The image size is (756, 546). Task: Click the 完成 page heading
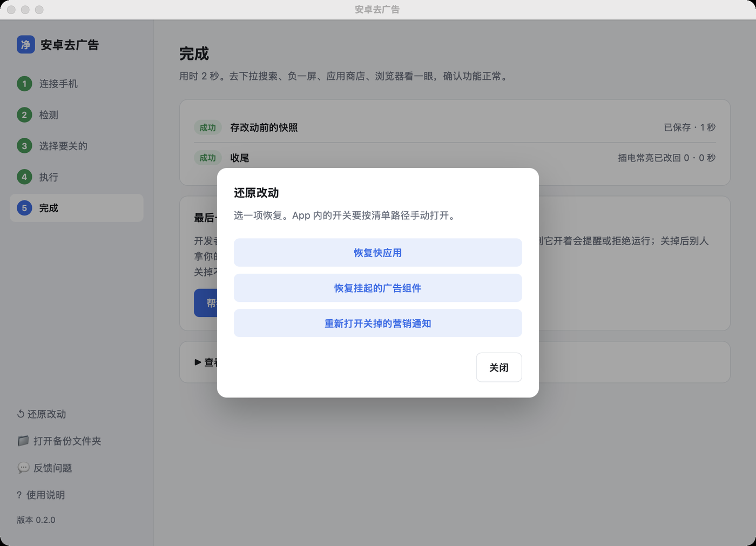pos(194,53)
